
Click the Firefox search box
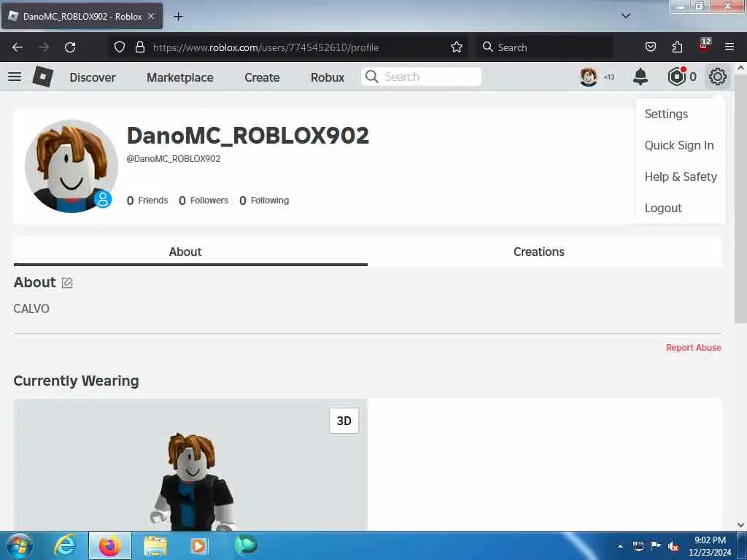544,47
